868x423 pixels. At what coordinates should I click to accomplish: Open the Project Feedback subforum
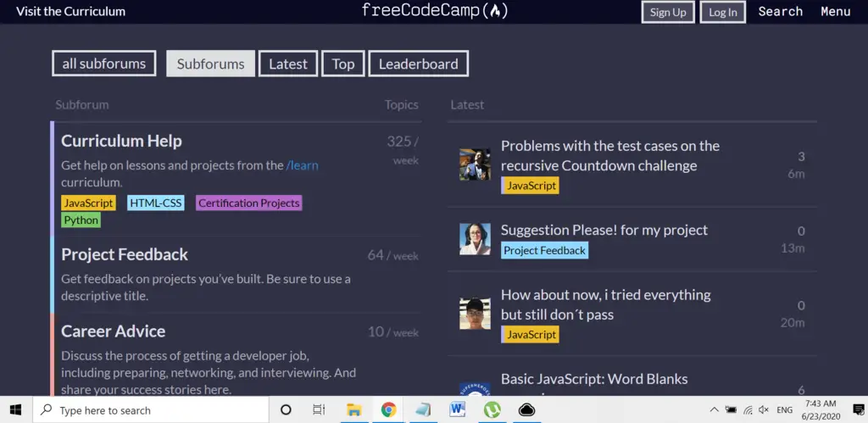point(125,254)
